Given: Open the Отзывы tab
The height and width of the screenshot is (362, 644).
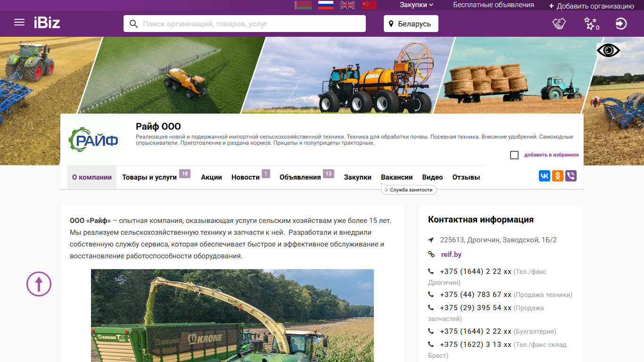Looking at the screenshot, I should tap(466, 177).
